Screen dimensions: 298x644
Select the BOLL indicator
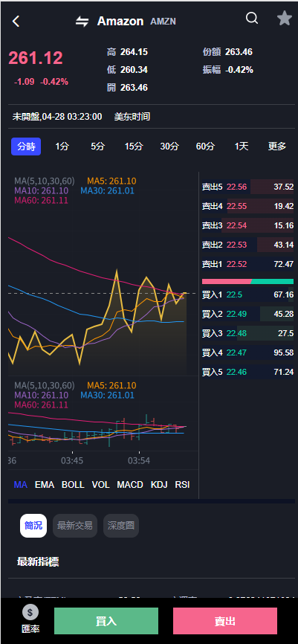(73, 485)
